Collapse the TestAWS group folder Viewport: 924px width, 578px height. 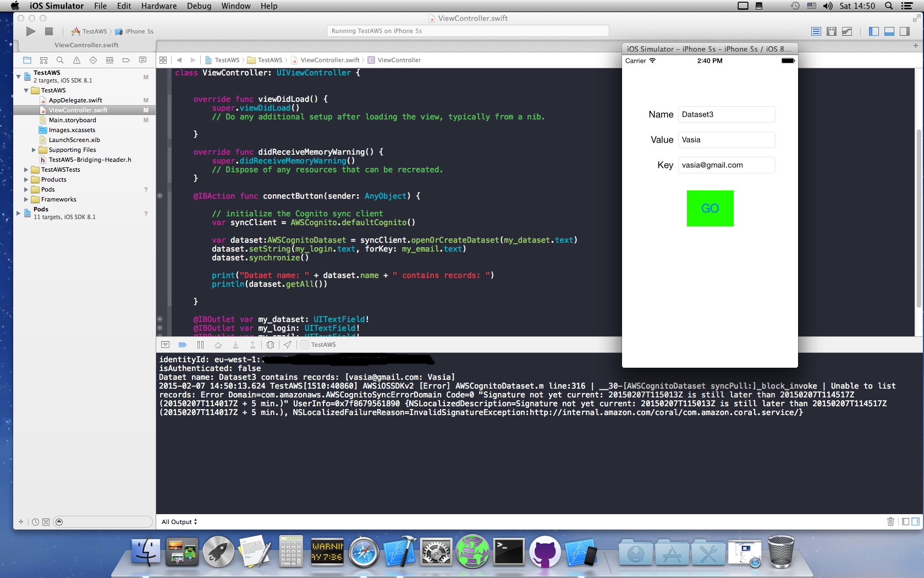point(26,90)
